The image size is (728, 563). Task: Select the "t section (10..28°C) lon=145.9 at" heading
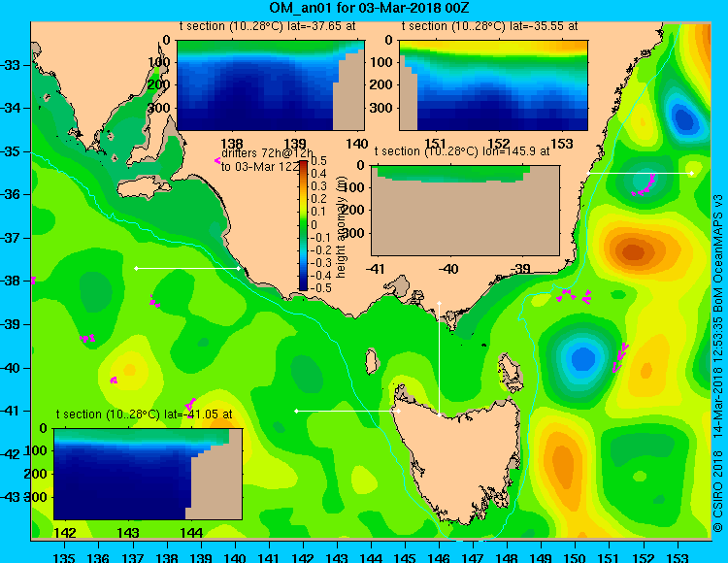(462, 151)
